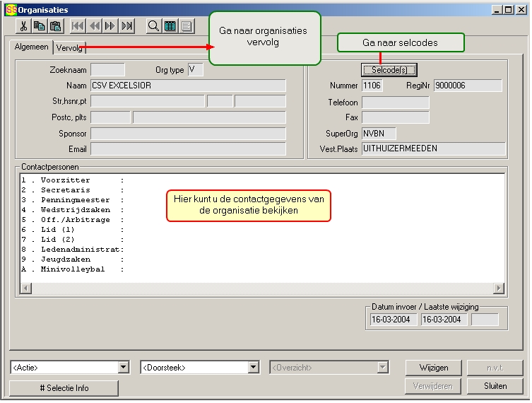
Task: Jump to the last record
Action: click(126, 26)
